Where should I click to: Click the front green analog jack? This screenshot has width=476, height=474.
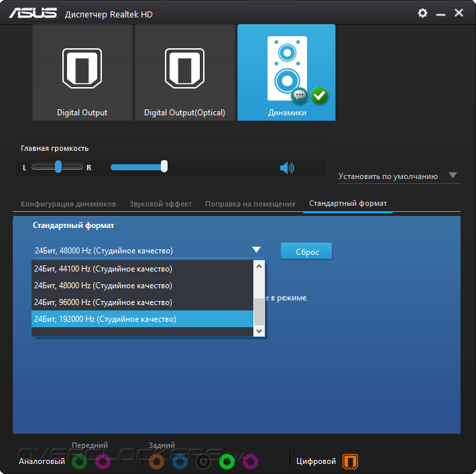(x=79, y=461)
